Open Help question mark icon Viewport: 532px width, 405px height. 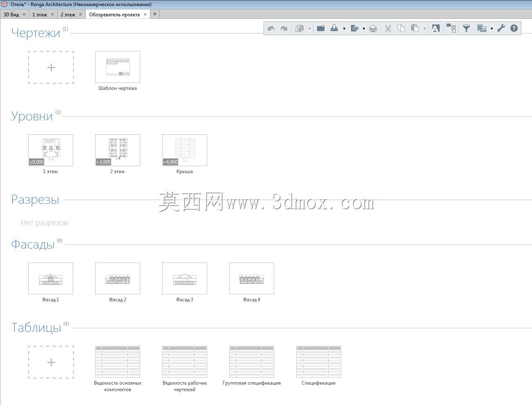coord(514,28)
